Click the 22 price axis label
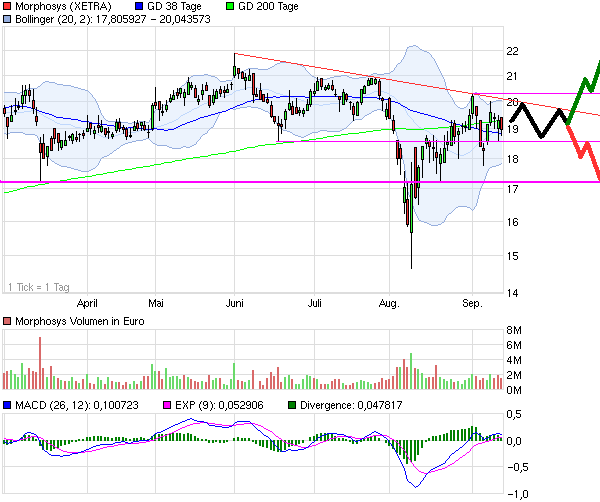This screenshot has height=502, width=600. pyautogui.click(x=512, y=51)
